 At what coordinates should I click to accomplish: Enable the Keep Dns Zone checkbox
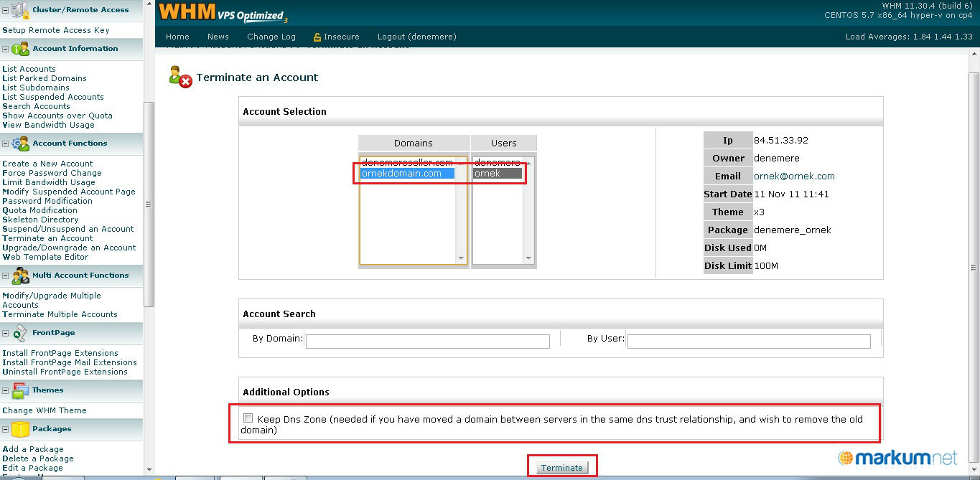coord(248,418)
